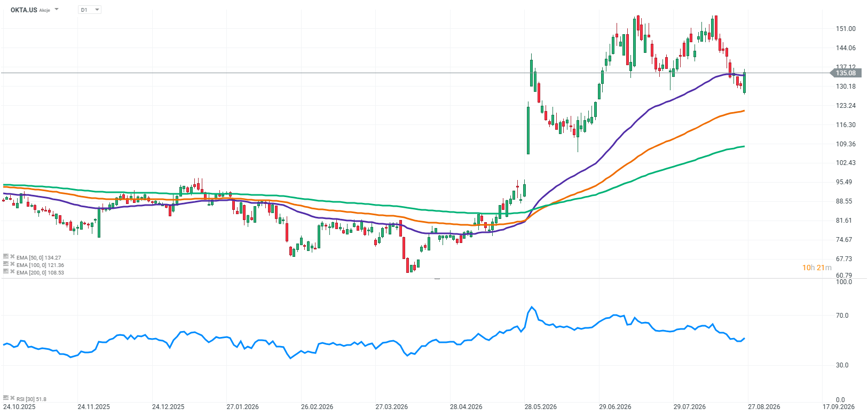868x416 pixels.
Task: Click the 27.01.2026 date axis label
Action: tap(242, 407)
